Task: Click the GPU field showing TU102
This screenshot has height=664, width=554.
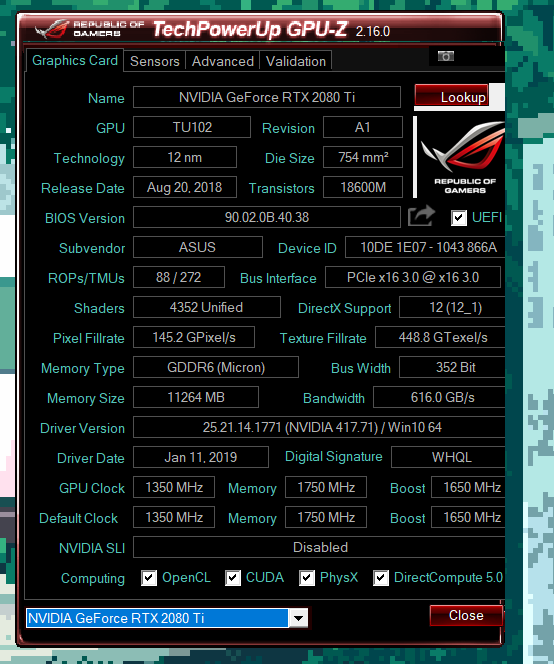Action: point(192,127)
